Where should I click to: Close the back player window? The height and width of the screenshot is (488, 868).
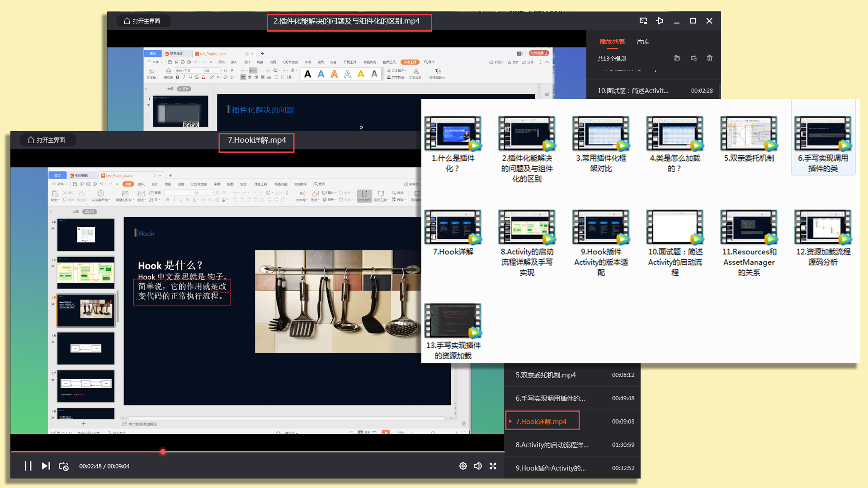pyautogui.click(x=709, y=21)
